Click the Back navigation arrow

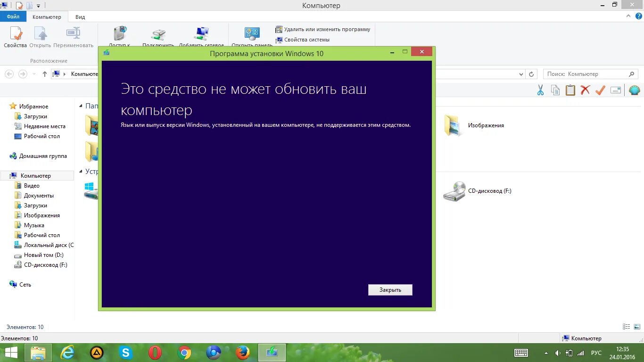coord(9,74)
